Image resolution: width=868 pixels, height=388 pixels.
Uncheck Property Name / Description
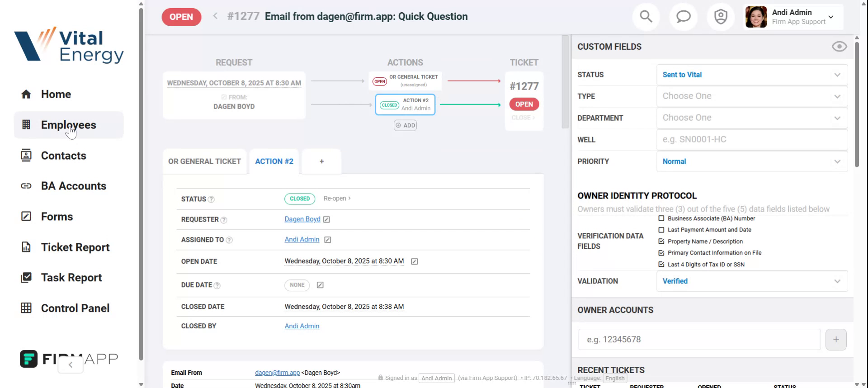pyautogui.click(x=661, y=241)
